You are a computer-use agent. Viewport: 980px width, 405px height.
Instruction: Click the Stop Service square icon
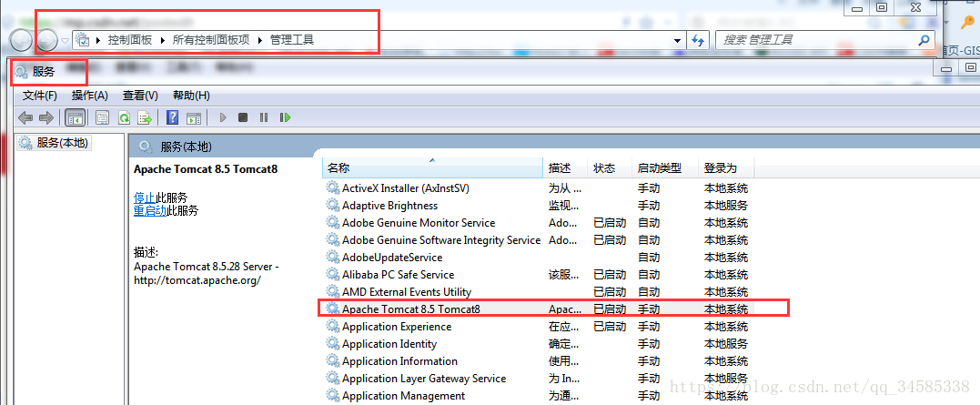tap(243, 117)
